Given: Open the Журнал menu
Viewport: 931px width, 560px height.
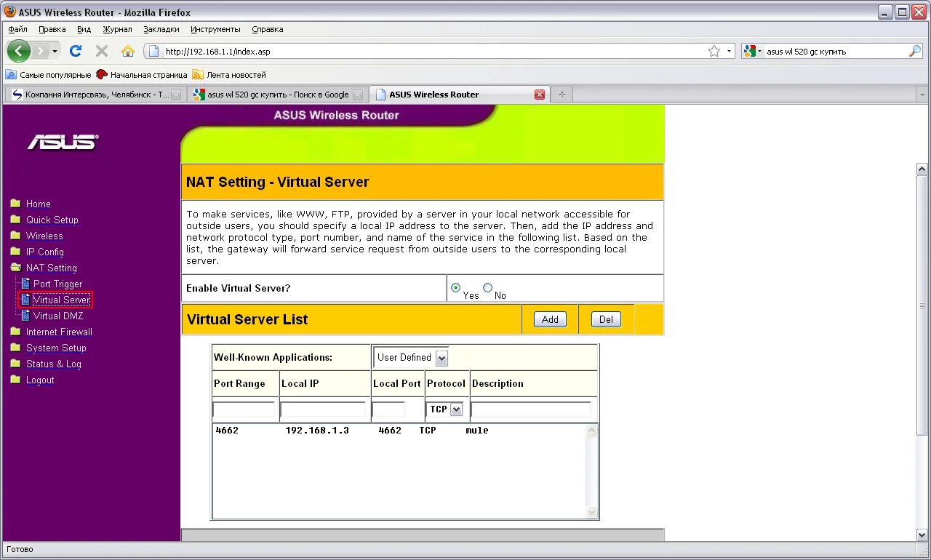Looking at the screenshot, I should pyautogui.click(x=117, y=29).
